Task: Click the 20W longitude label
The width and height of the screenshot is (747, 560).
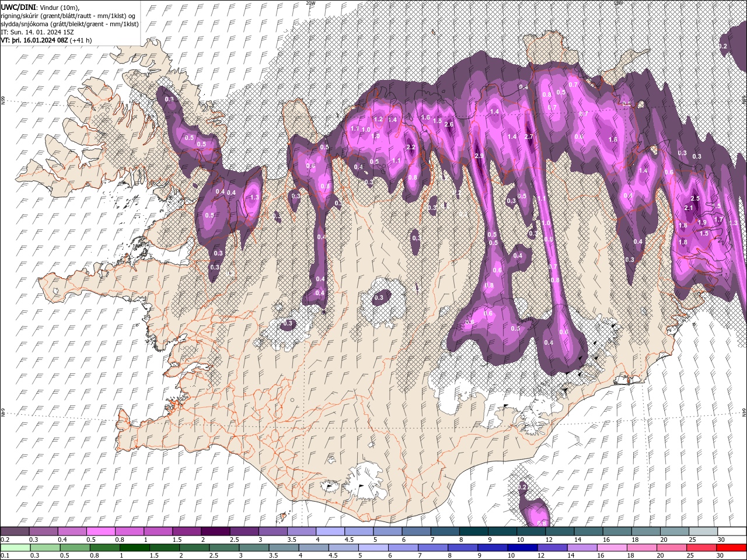Action: 310,2
